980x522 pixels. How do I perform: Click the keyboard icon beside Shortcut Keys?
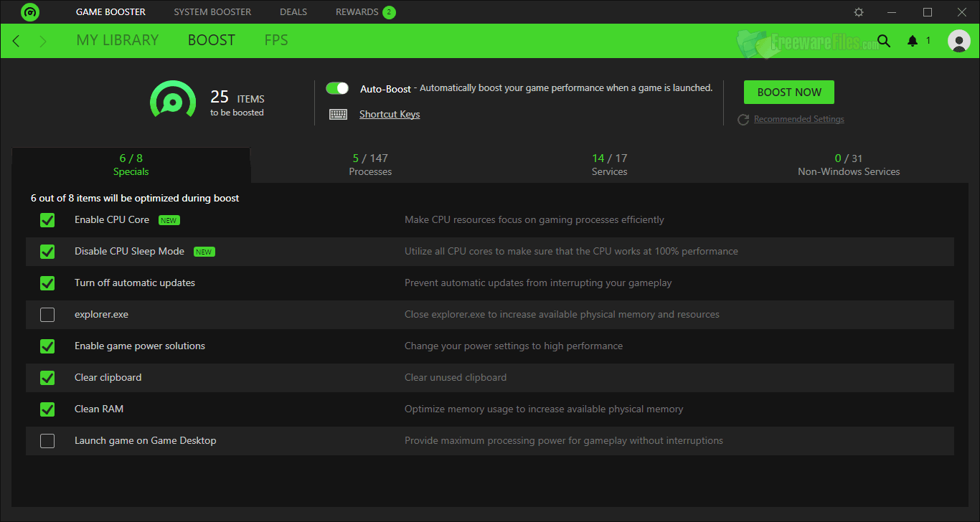[x=338, y=113]
